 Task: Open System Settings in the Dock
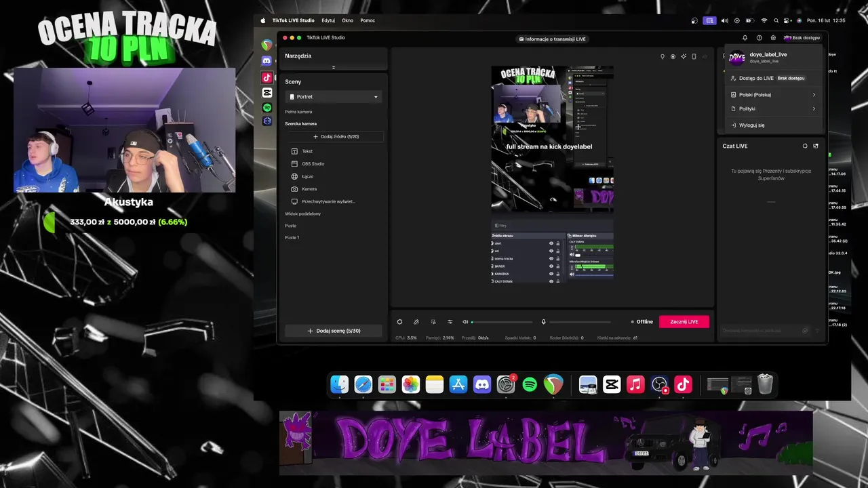pyautogui.click(x=507, y=385)
